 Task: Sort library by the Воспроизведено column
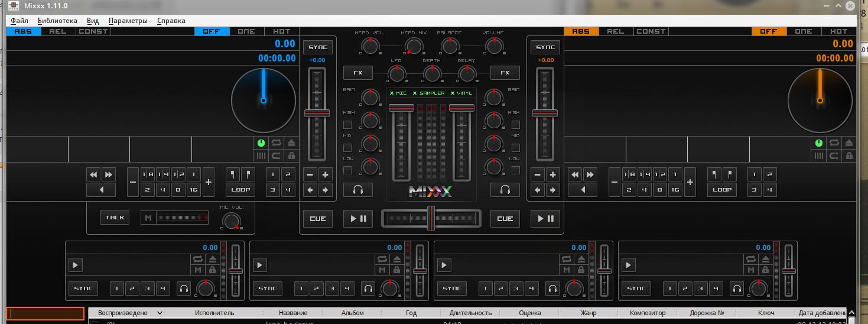coord(126,313)
